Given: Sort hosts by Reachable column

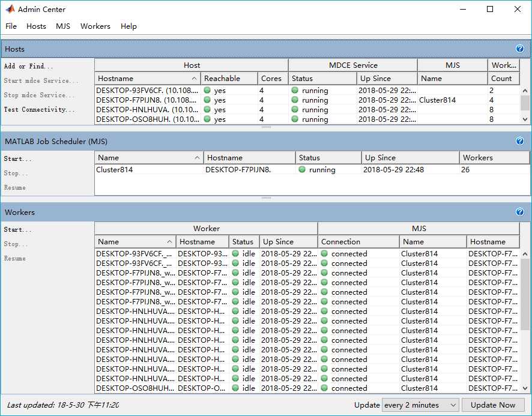Looking at the screenshot, I should [229, 79].
